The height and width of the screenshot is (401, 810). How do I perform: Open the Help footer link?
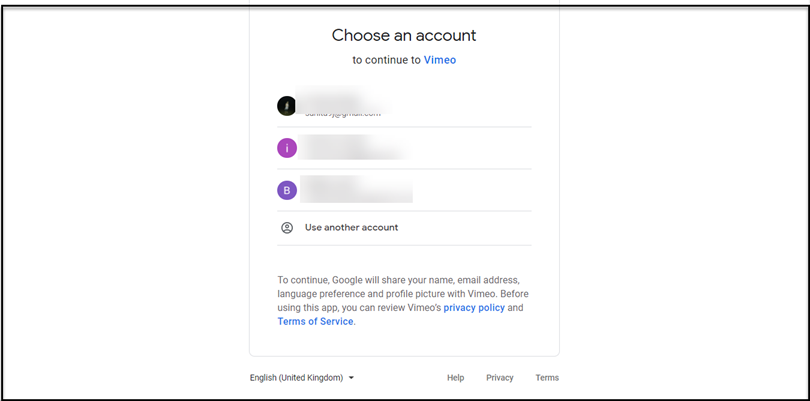tap(456, 378)
